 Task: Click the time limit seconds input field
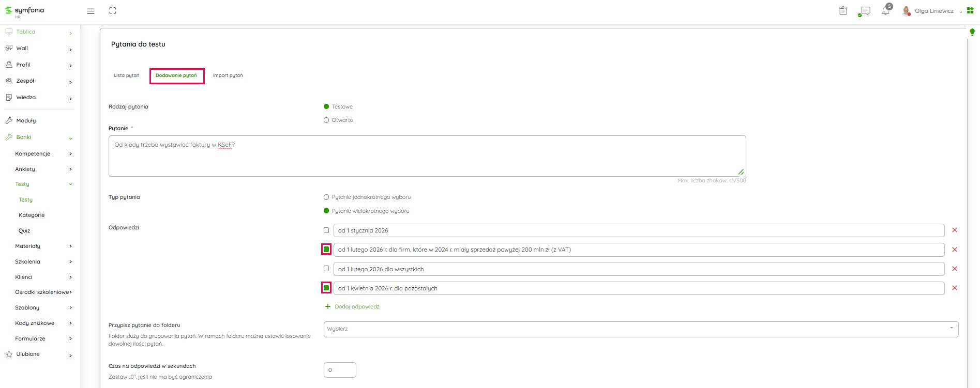(340, 370)
